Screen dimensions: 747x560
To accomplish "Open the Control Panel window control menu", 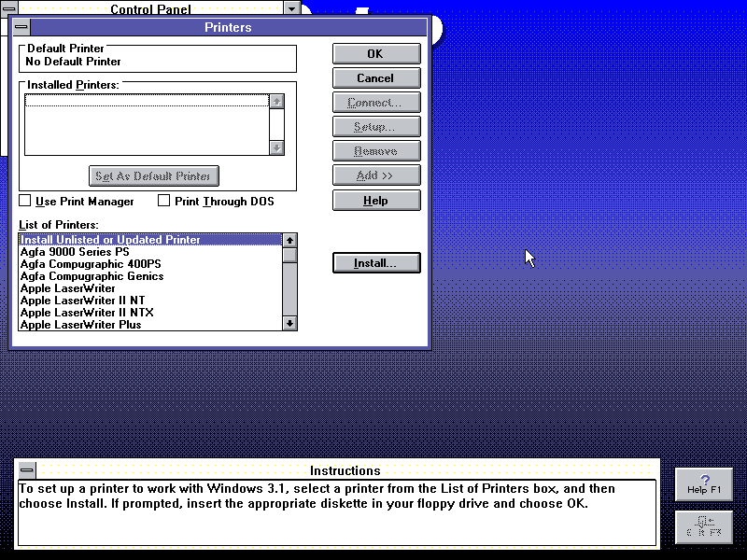I will [10, 8].
